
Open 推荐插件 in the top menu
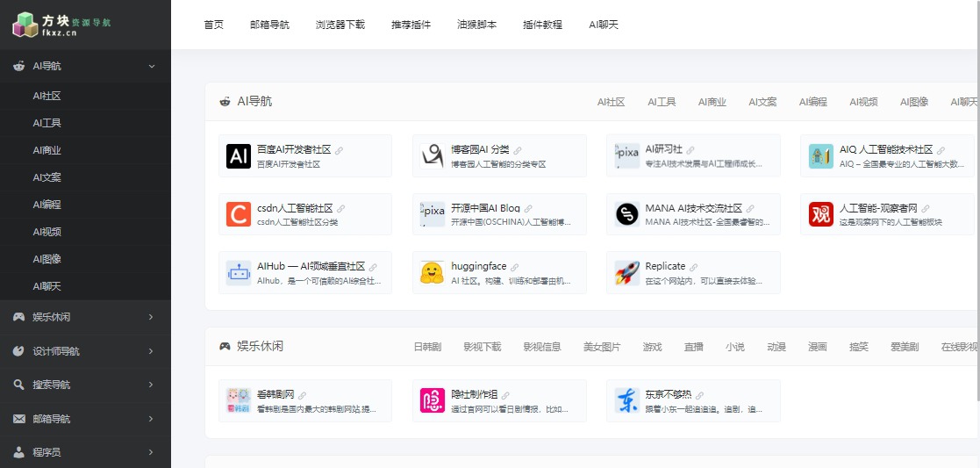411,25
